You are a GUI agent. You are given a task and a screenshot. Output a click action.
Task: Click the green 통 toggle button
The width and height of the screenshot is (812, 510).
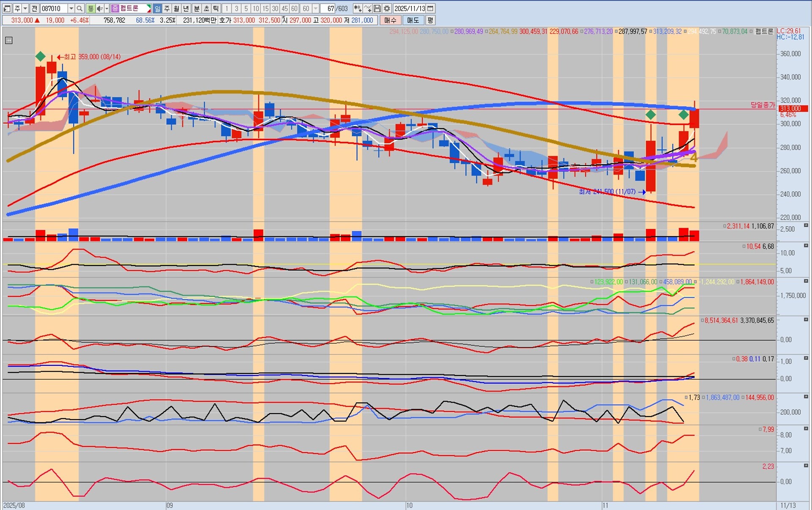(x=91, y=8)
